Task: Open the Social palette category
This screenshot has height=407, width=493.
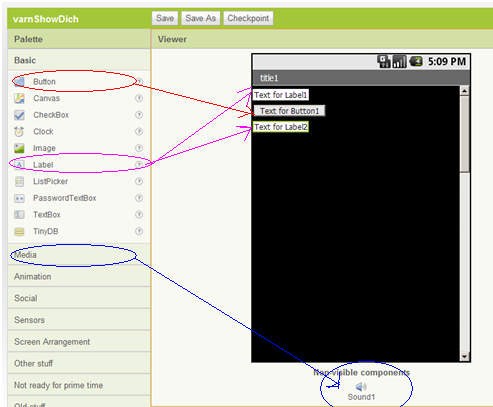Action: click(79, 298)
